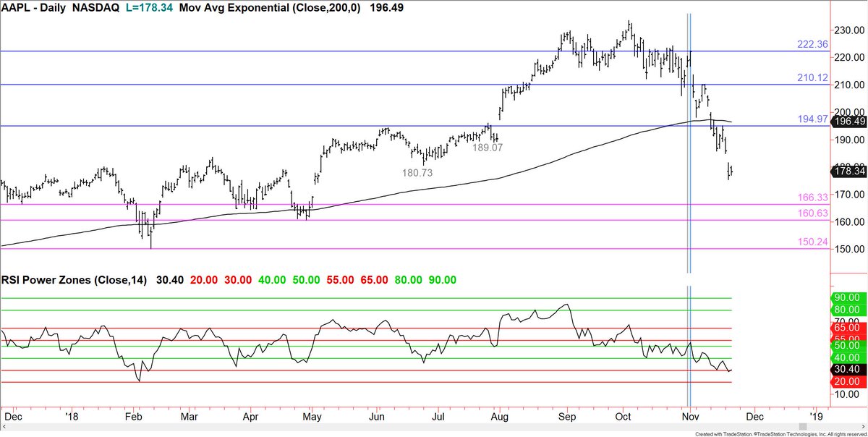Image resolution: width=868 pixels, height=437 pixels.
Task: Click the Oct label on time axis
Action: coord(624,417)
